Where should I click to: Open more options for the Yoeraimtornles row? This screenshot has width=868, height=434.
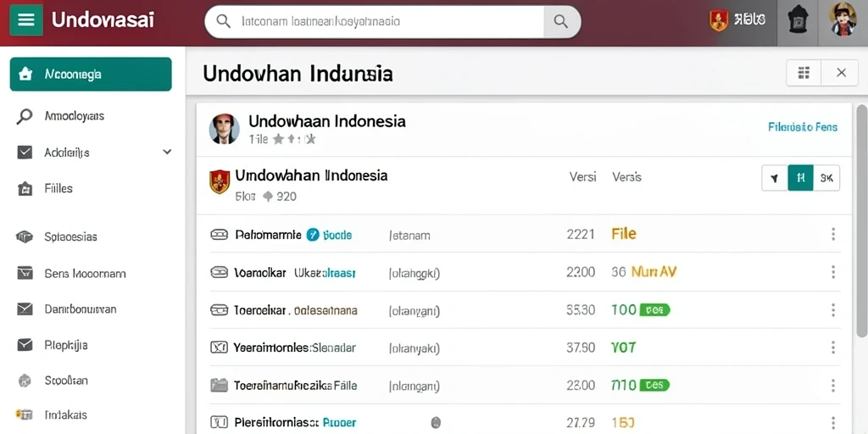coord(832,348)
